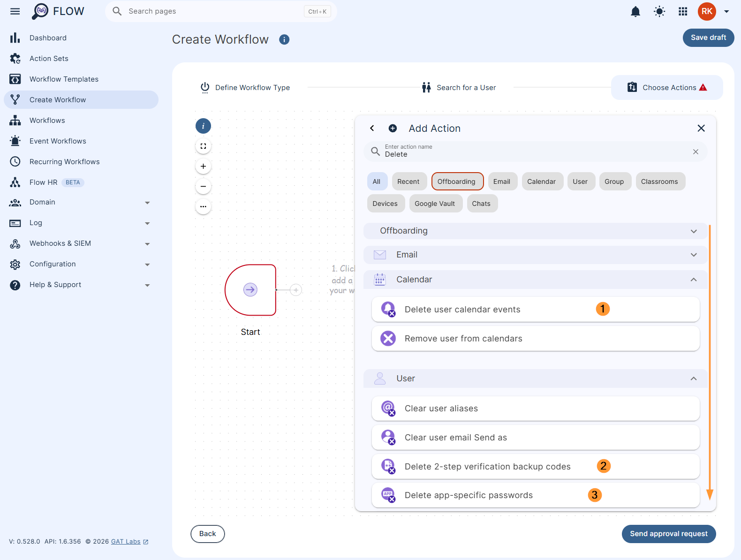Select Delete user calendar events action

(x=536, y=310)
